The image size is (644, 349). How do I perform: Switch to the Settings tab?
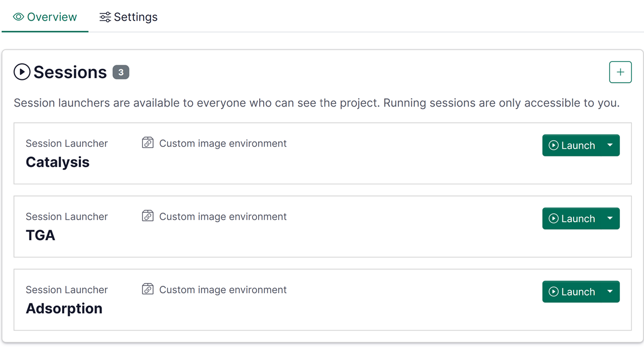pos(128,17)
